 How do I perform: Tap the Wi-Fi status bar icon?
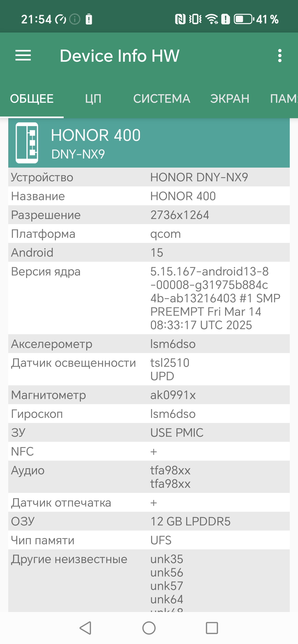(x=212, y=19)
